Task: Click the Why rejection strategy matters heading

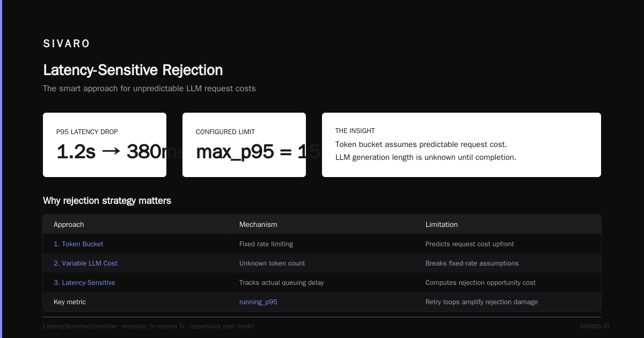Action: 107,201
